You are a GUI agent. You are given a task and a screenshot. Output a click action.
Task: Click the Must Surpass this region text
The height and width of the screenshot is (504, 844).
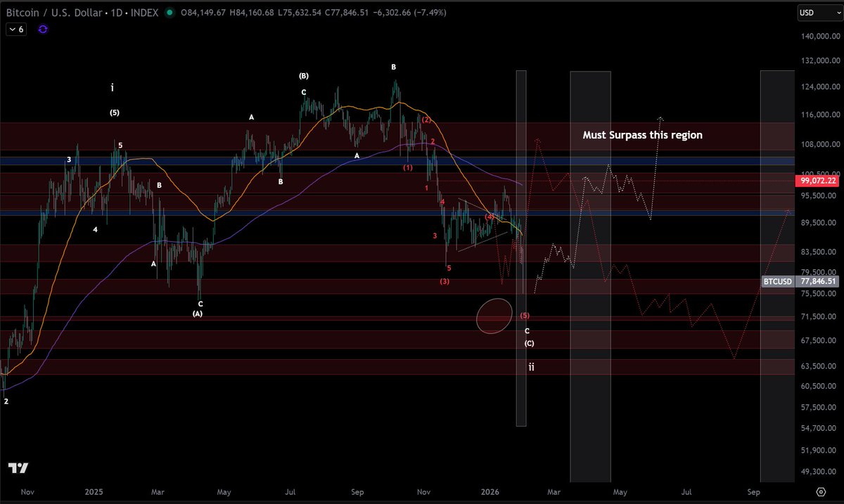click(x=642, y=135)
